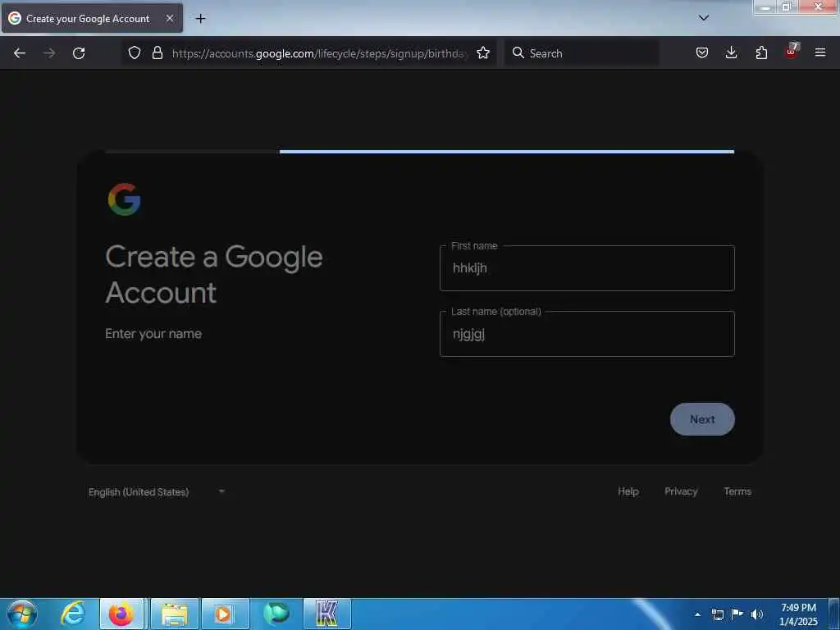Reload the current page
Viewport: 840px width, 630px height.
(x=79, y=53)
